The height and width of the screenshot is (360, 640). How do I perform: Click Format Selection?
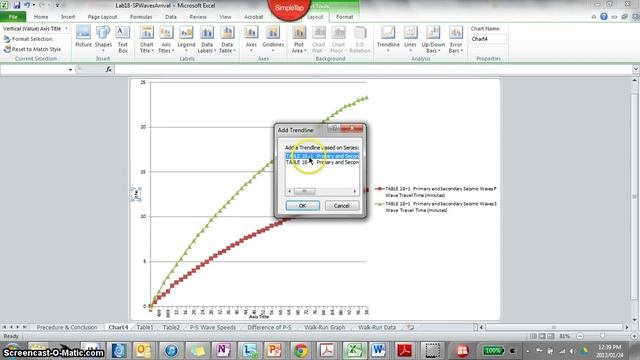pos(28,39)
